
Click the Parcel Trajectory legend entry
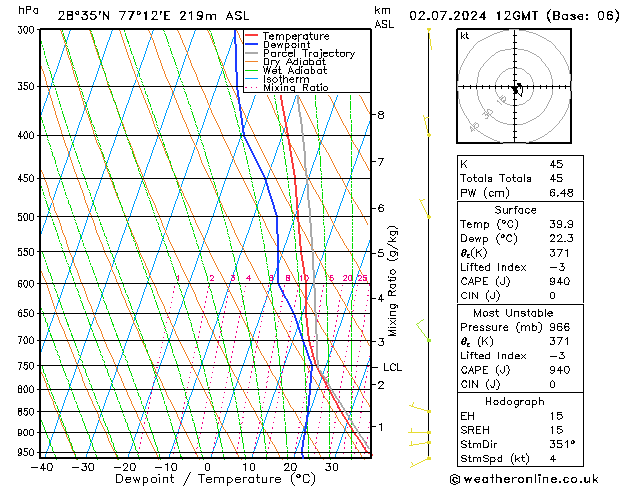(x=300, y=53)
